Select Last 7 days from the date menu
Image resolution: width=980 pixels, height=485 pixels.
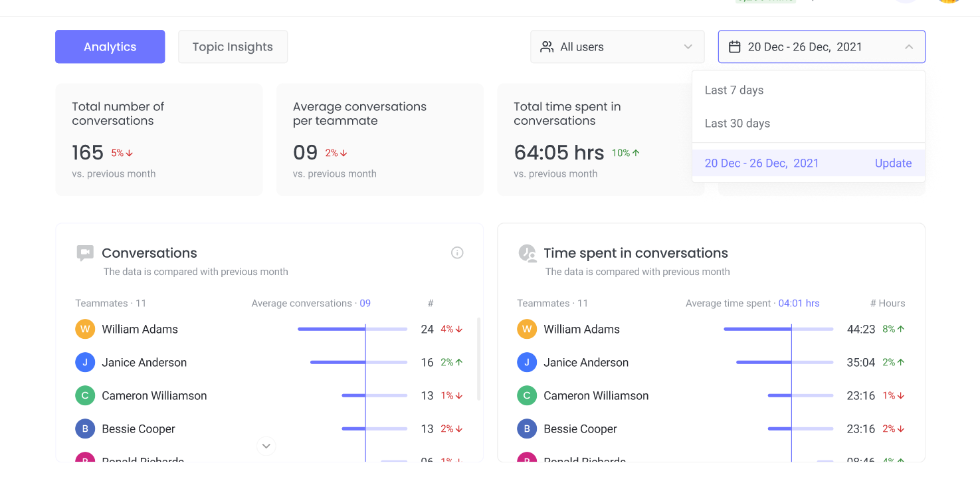point(734,90)
